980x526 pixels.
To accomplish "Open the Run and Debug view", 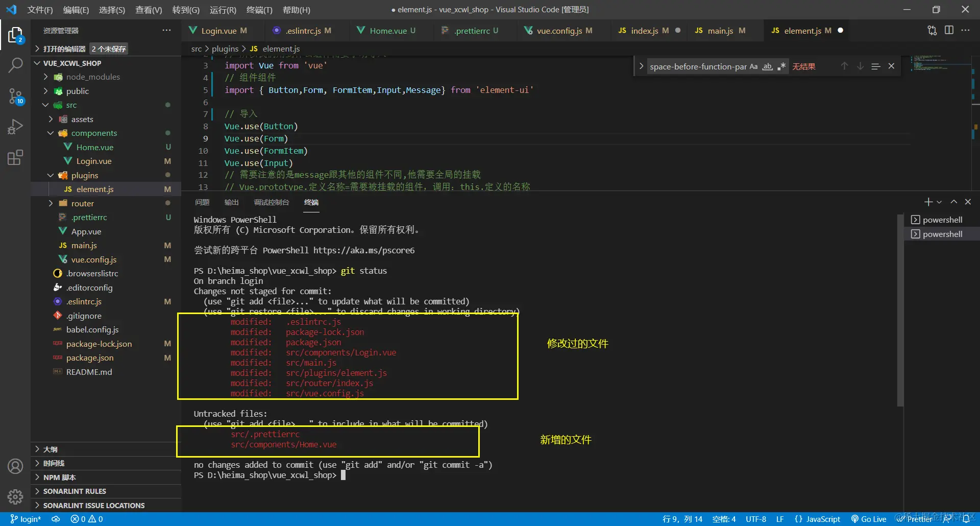I will pyautogui.click(x=15, y=127).
